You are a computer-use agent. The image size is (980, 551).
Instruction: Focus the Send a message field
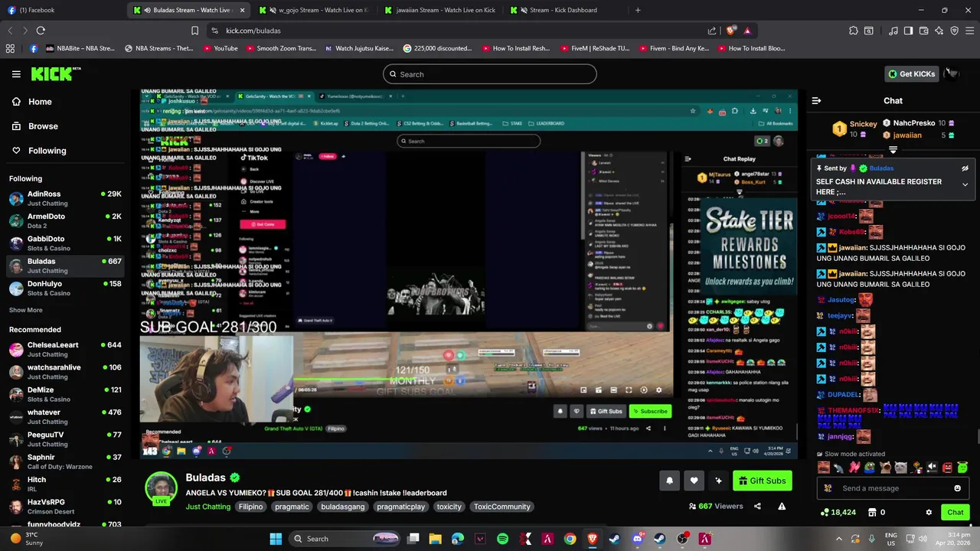[892, 488]
